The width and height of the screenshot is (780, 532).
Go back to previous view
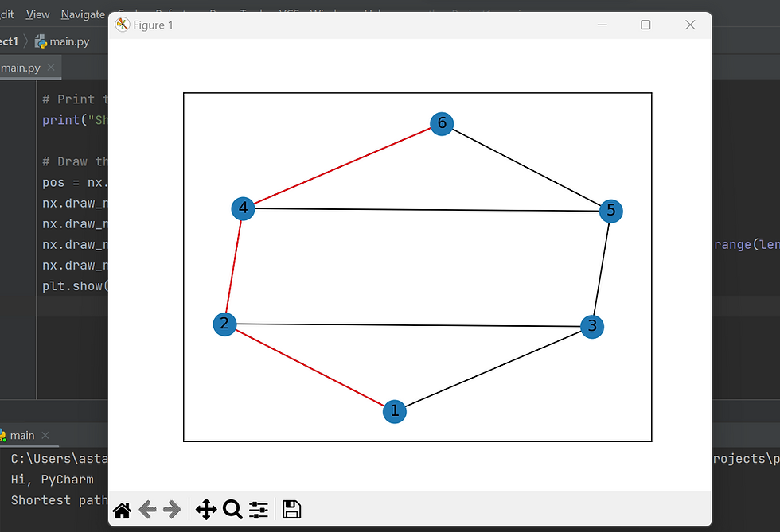tap(147, 509)
